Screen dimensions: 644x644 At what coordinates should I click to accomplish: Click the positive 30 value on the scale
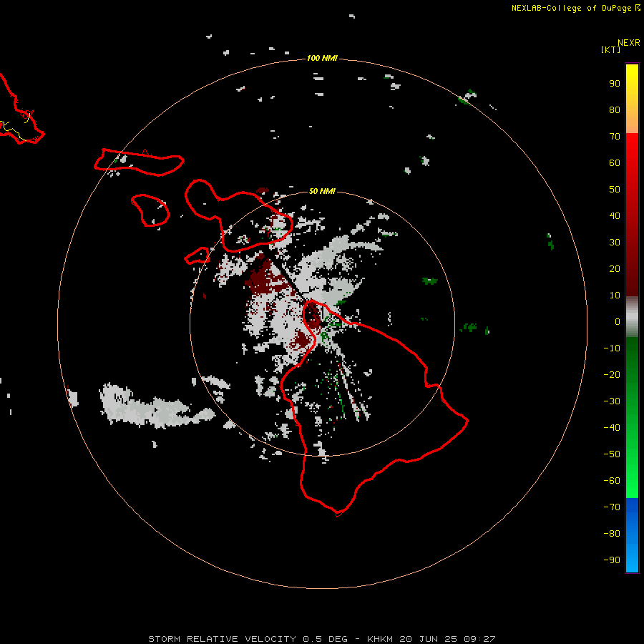click(615, 243)
